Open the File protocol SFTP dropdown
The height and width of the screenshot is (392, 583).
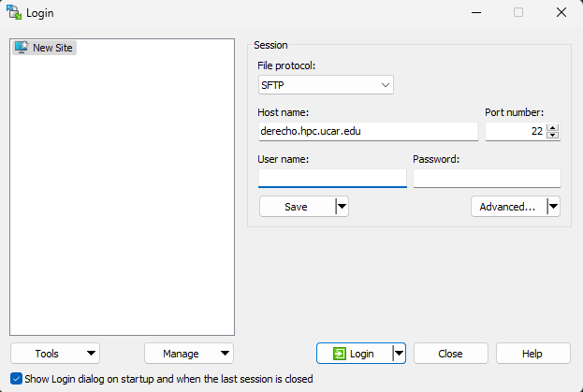326,85
